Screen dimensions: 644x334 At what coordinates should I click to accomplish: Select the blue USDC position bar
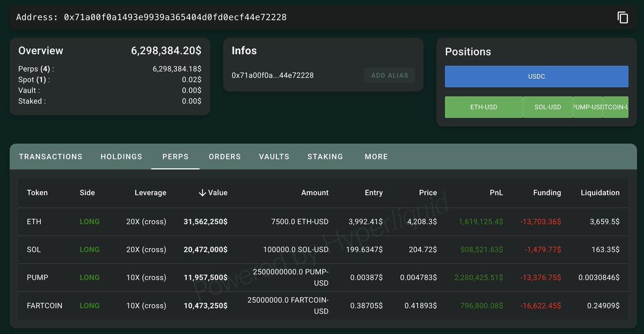tap(536, 77)
